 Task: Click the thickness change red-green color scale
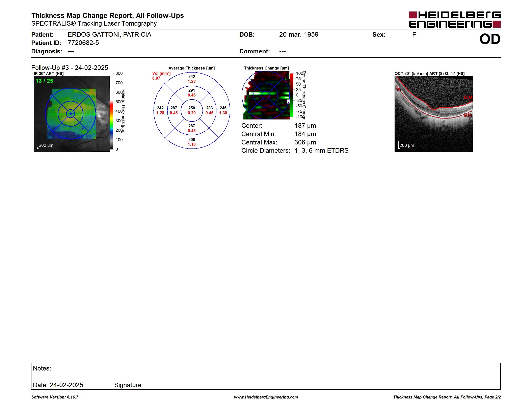click(292, 95)
